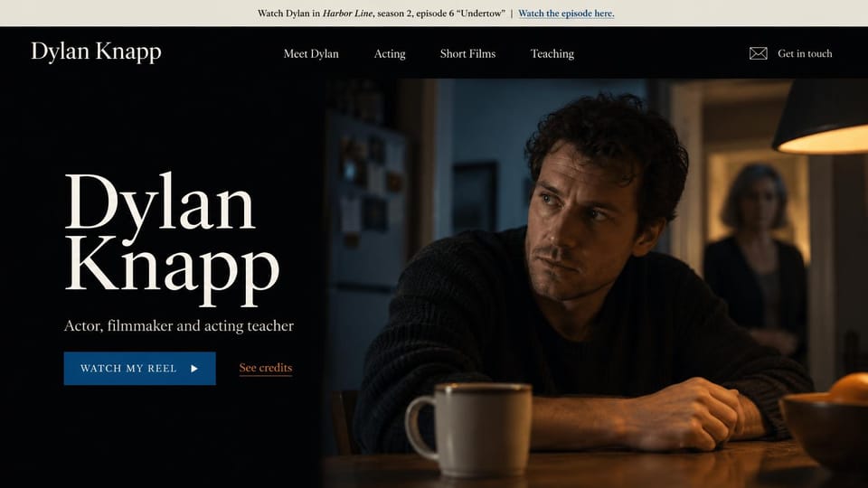Click the hero photo of man at table
Image resolution: width=868 pixels, height=488 pixels.
595,282
